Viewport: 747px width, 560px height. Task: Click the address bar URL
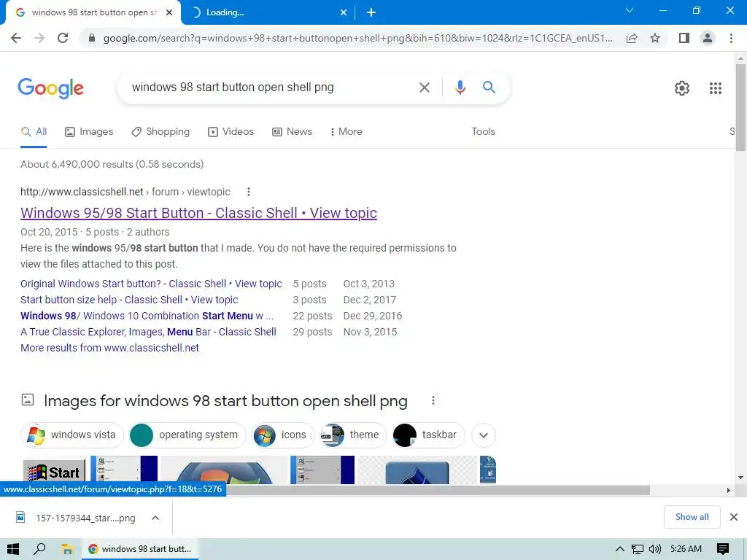pos(357,38)
